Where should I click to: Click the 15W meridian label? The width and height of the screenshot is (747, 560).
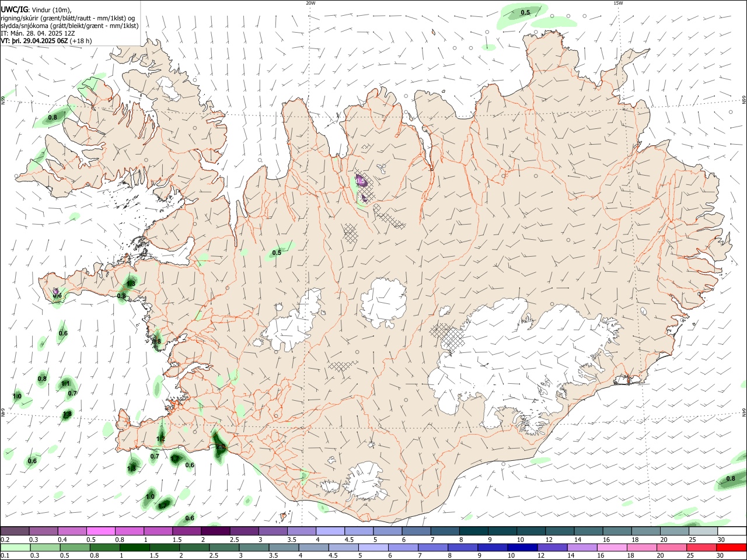click(618, 3)
